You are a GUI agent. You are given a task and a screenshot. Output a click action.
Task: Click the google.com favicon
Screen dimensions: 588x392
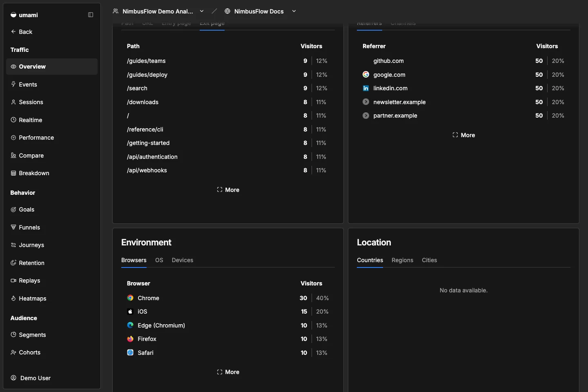(366, 74)
